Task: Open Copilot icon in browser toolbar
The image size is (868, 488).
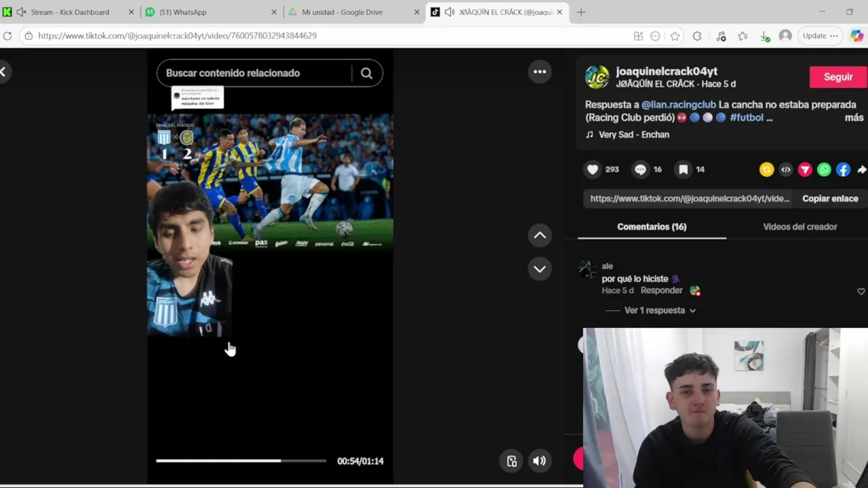Action: [856, 36]
